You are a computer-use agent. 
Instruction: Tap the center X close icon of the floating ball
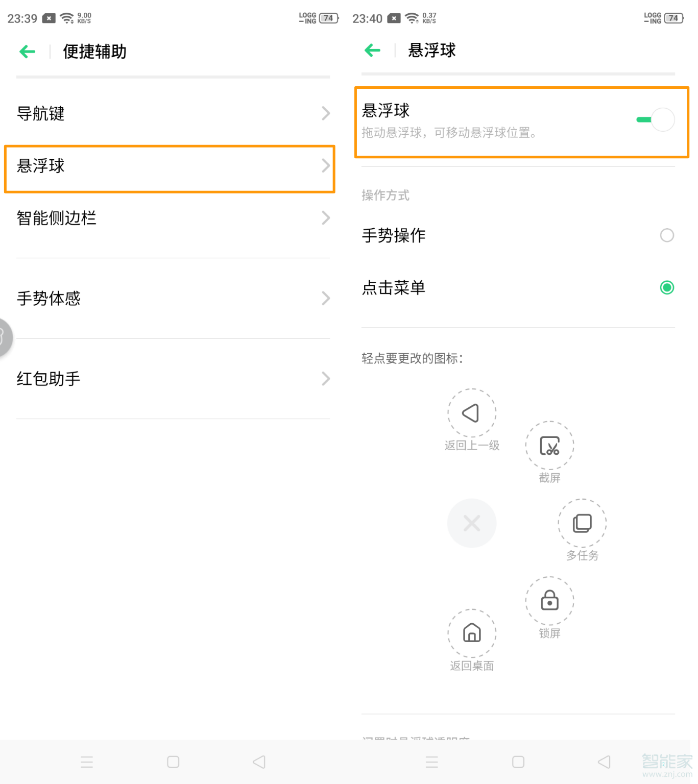coord(471,523)
